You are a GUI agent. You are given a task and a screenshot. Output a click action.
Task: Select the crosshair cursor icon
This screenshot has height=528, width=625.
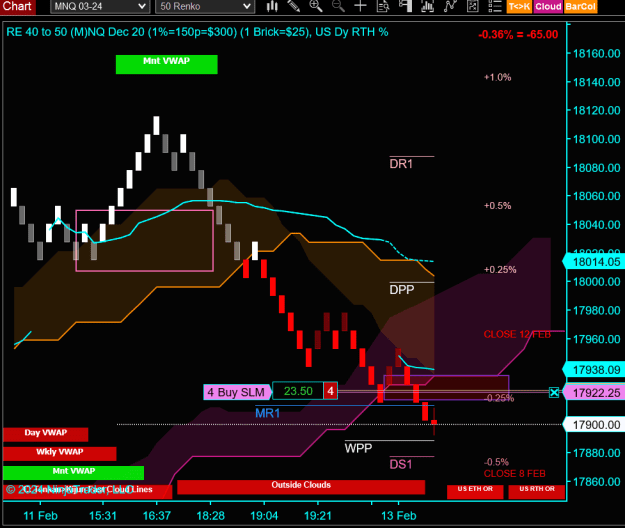(360, 6)
